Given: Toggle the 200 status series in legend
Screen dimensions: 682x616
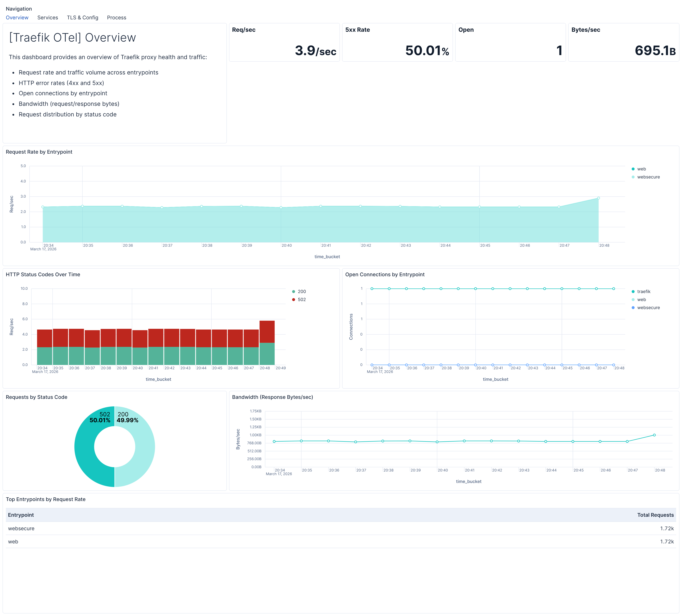Looking at the screenshot, I should [x=301, y=291].
